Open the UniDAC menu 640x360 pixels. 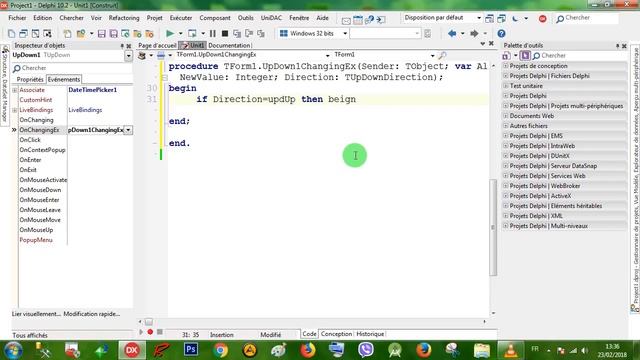click(271, 18)
